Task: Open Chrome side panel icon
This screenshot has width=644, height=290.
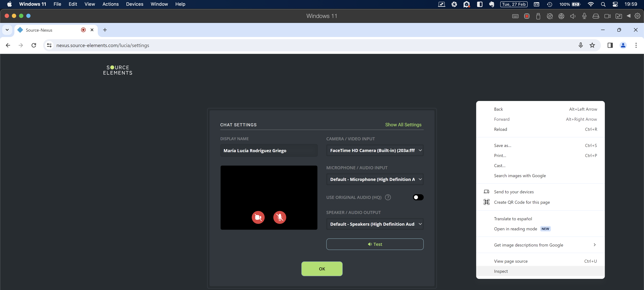Action: tap(610, 45)
